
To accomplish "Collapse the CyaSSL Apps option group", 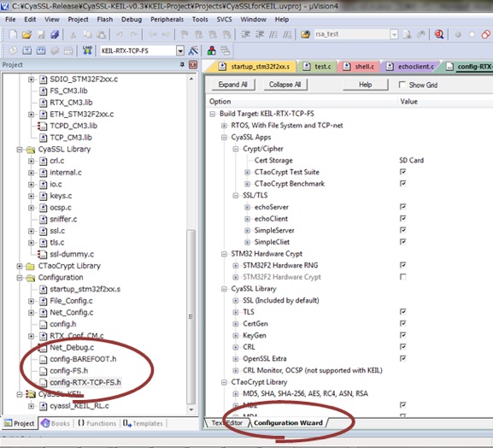I will [224, 138].
